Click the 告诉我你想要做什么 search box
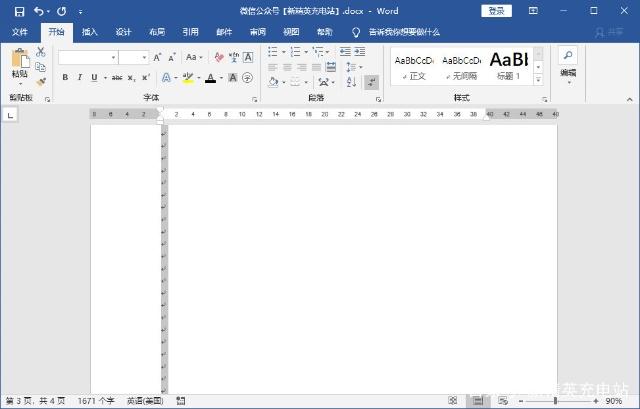640x409 pixels. (x=404, y=32)
